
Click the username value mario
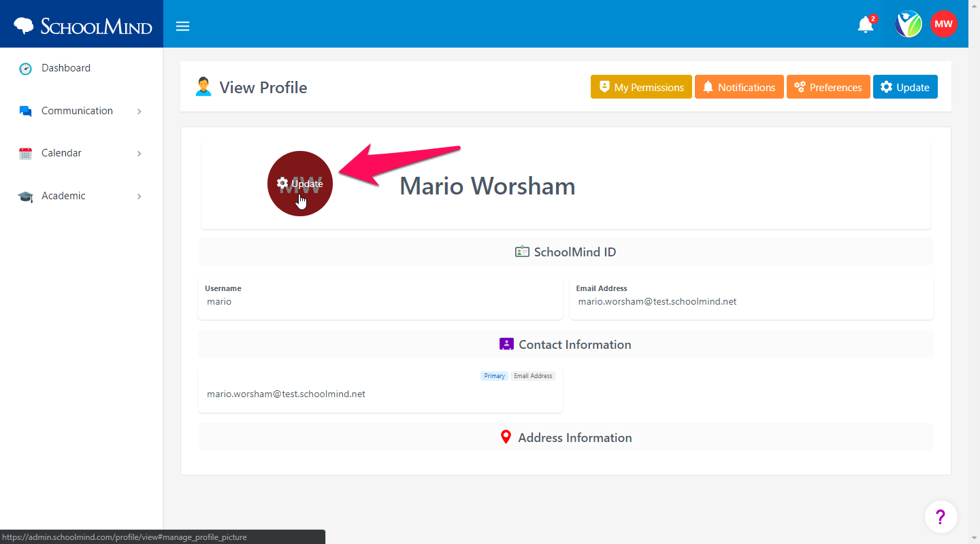click(x=219, y=301)
